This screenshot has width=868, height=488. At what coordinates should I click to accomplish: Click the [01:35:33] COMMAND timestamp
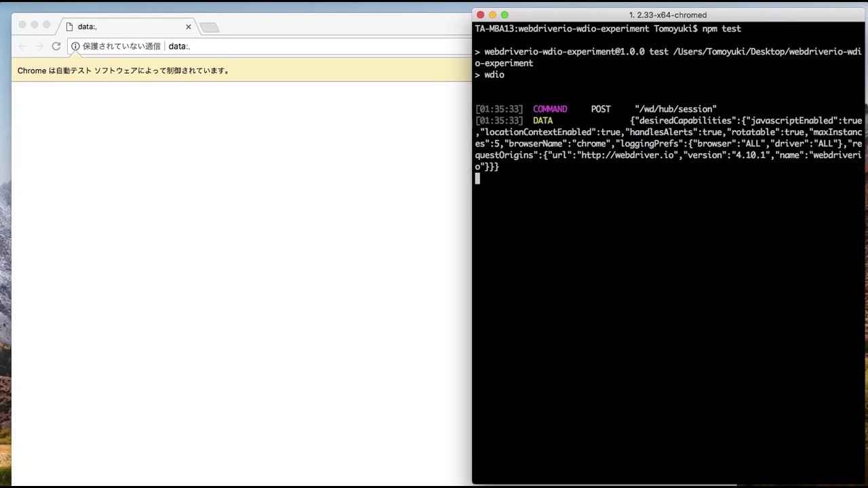click(499, 109)
